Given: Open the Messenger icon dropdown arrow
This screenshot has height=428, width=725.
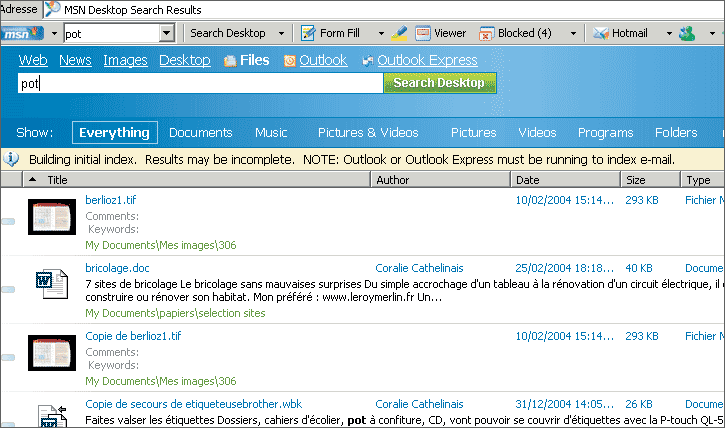Looking at the screenshot, I should 713,34.
